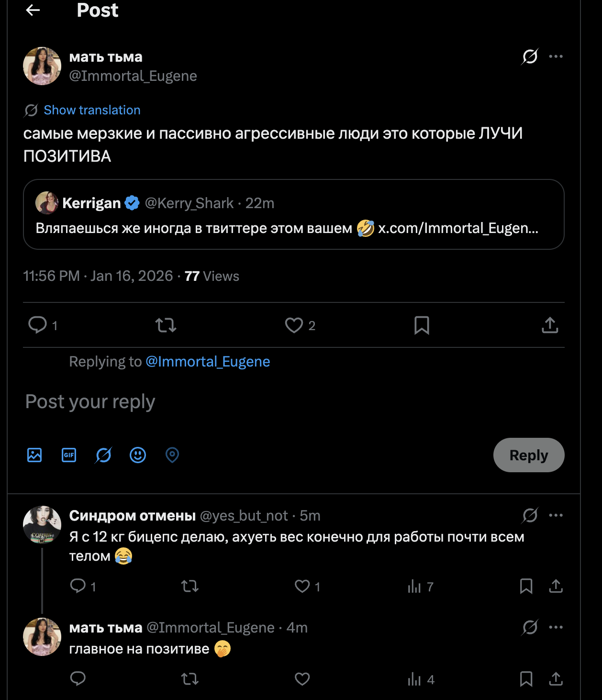Like the main post by мать тьма

tap(294, 325)
